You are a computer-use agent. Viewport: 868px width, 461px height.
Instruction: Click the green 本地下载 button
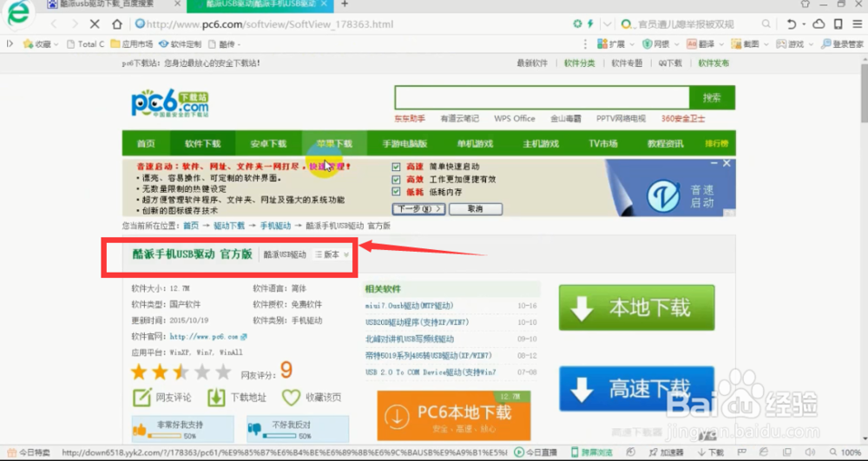636,307
